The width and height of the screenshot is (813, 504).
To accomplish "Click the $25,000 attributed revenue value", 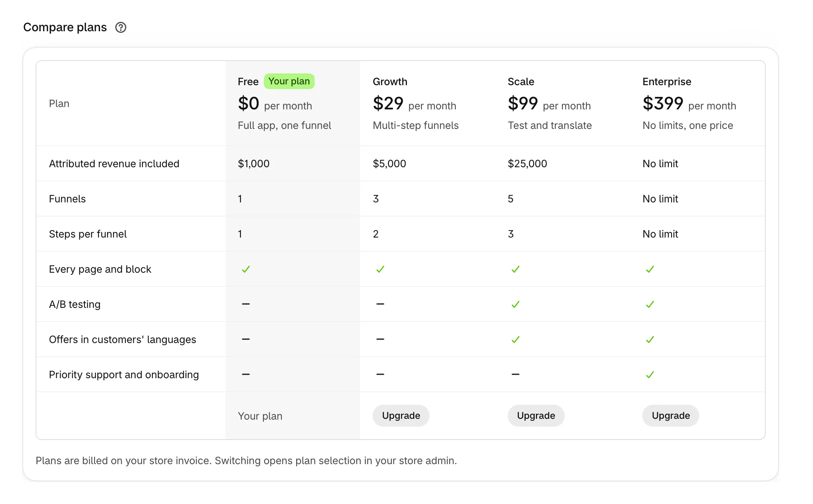I will [527, 164].
